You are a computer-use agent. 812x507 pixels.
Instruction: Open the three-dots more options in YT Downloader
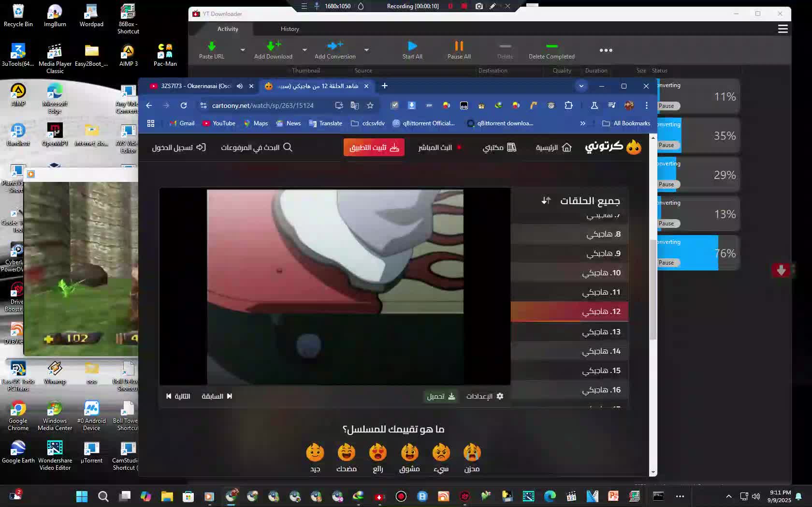pos(606,50)
